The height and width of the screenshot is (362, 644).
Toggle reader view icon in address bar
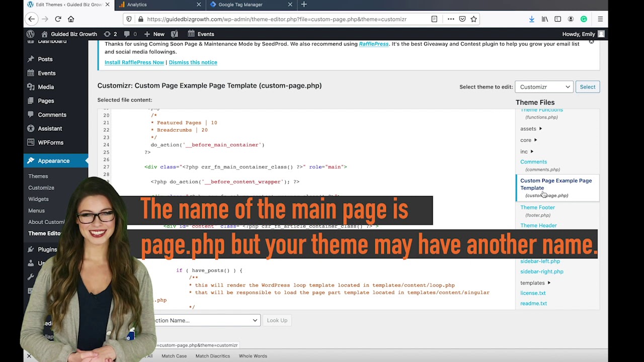(434, 19)
